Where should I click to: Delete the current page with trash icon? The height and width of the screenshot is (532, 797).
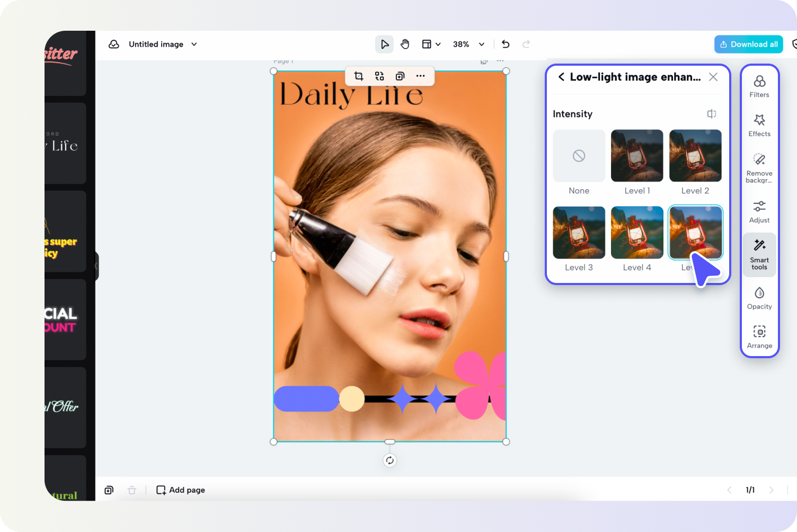coord(132,490)
